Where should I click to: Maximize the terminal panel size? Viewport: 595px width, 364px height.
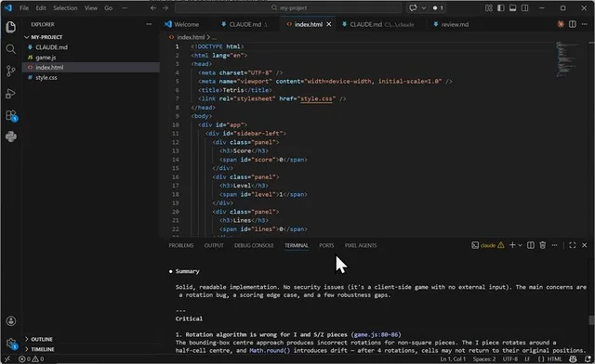(x=573, y=245)
